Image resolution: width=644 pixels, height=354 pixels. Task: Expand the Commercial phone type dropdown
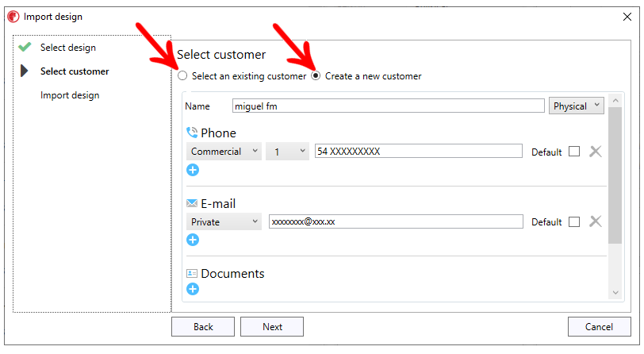224,152
